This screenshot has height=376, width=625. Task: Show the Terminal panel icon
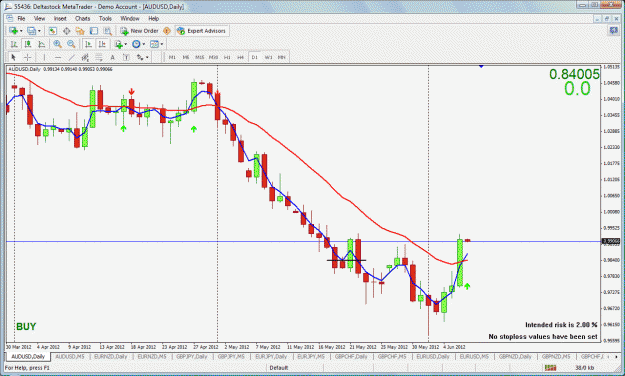pyautogui.click(x=94, y=31)
